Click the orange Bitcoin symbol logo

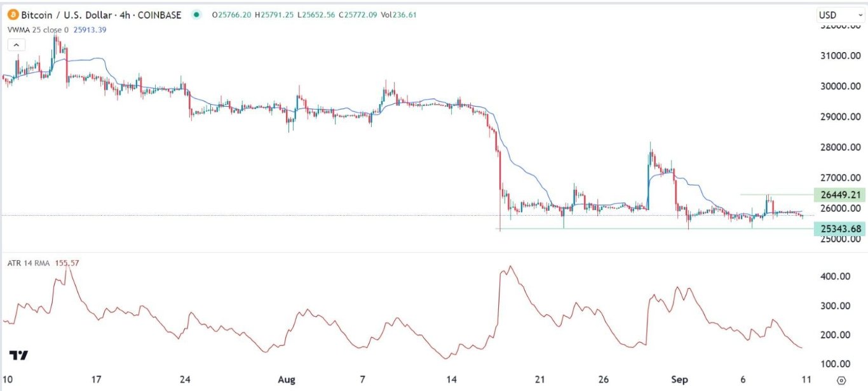12,14
